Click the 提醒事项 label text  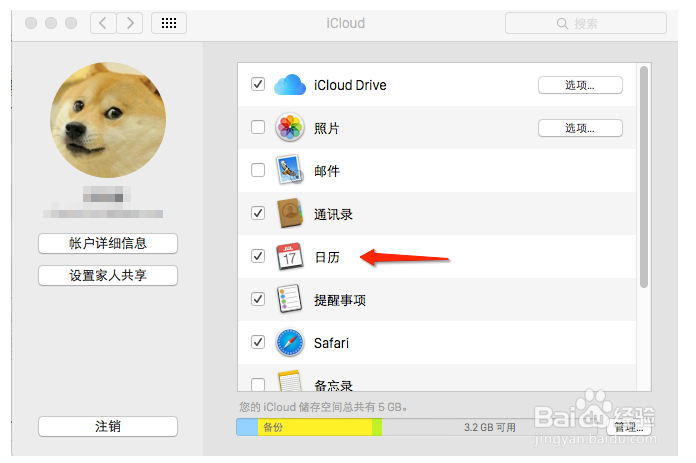pyautogui.click(x=340, y=300)
